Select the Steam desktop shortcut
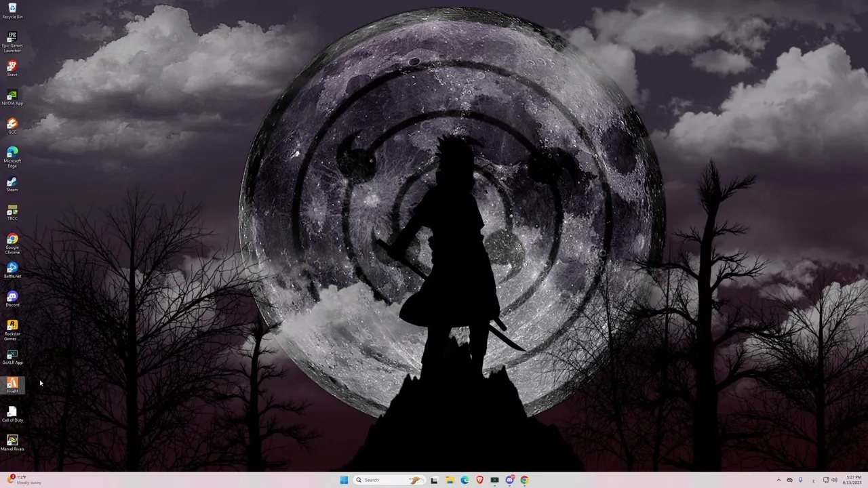 [12, 184]
